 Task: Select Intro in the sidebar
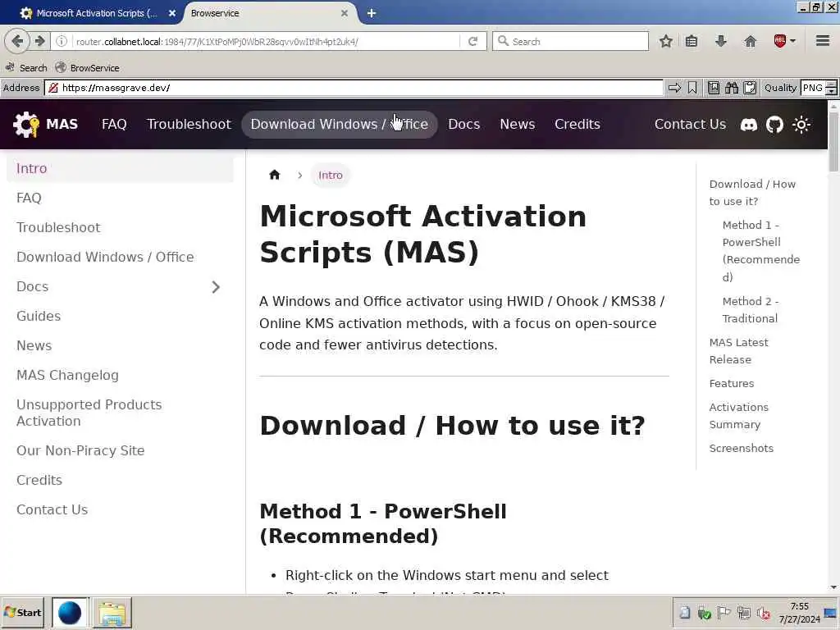120,168
